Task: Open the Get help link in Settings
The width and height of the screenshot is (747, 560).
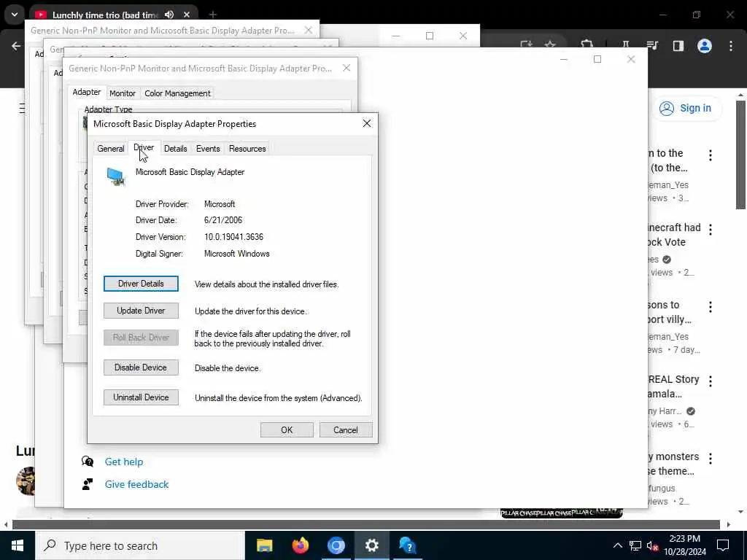Action: [124, 462]
